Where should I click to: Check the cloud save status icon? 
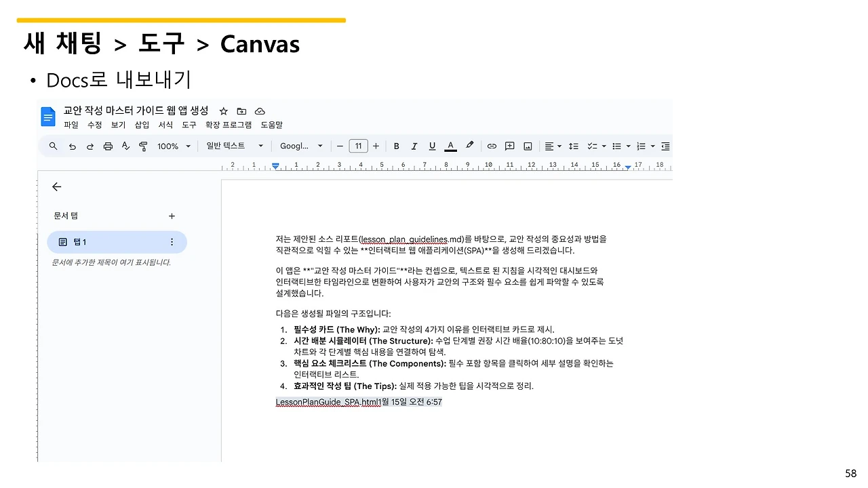pyautogui.click(x=260, y=111)
